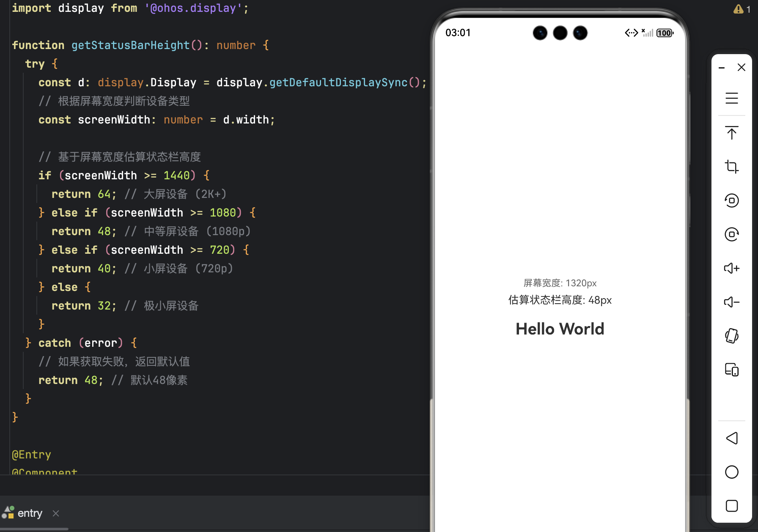Click the '@ohos.display' import string
Image resolution: width=758 pixels, height=532 pixels.
click(x=193, y=8)
